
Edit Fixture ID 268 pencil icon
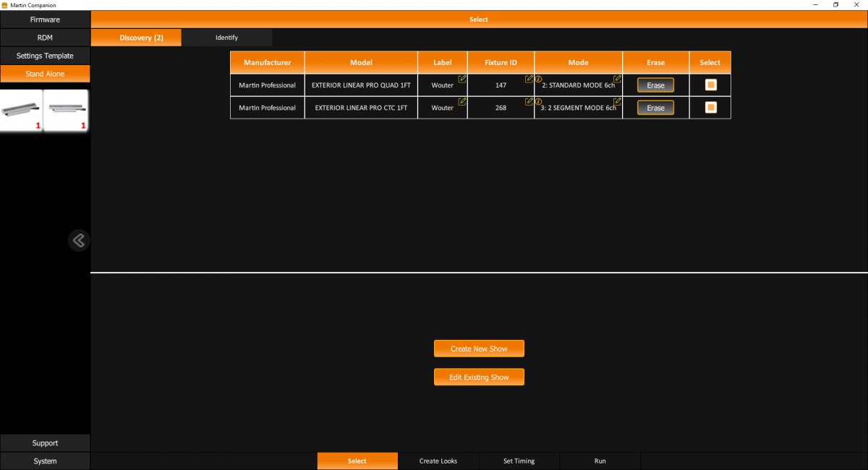tap(529, 101)
